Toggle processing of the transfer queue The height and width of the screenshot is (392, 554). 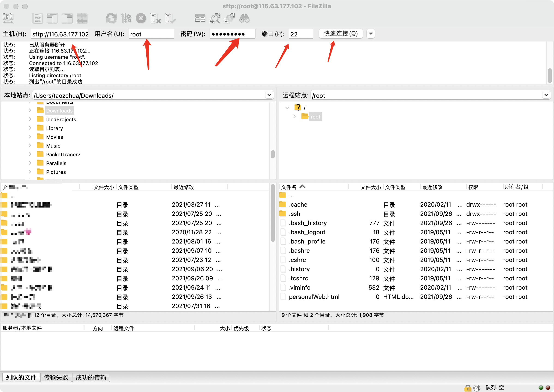pos(126,18)
